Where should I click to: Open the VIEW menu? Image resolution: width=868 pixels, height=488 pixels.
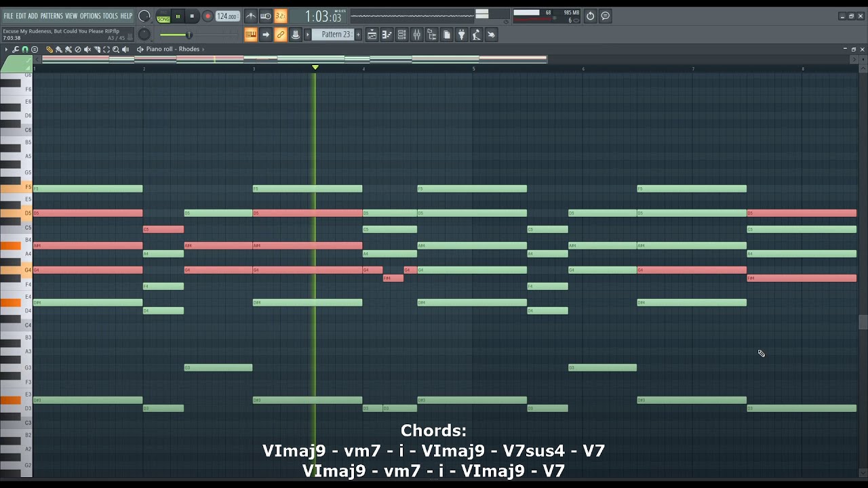[x=71, y=16]
